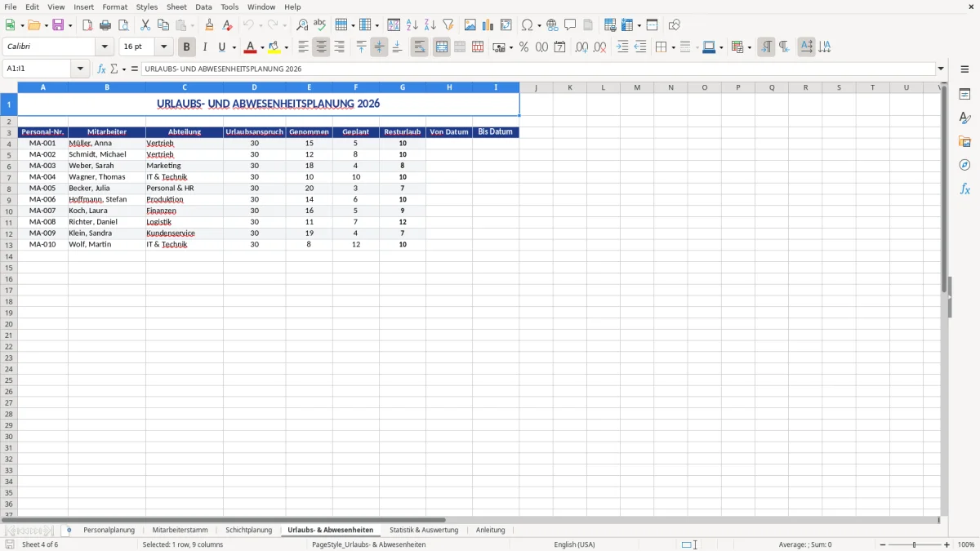Click the Sum button in the formula bar
Image resolution: width=980 pixels, height=551 pixels.
coord(115,68)
